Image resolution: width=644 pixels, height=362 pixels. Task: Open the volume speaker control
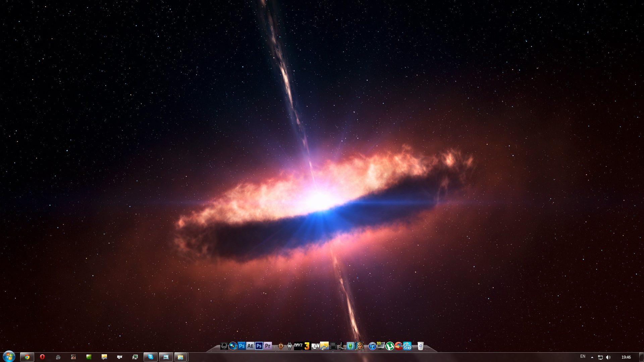click(x=608, y=357)
